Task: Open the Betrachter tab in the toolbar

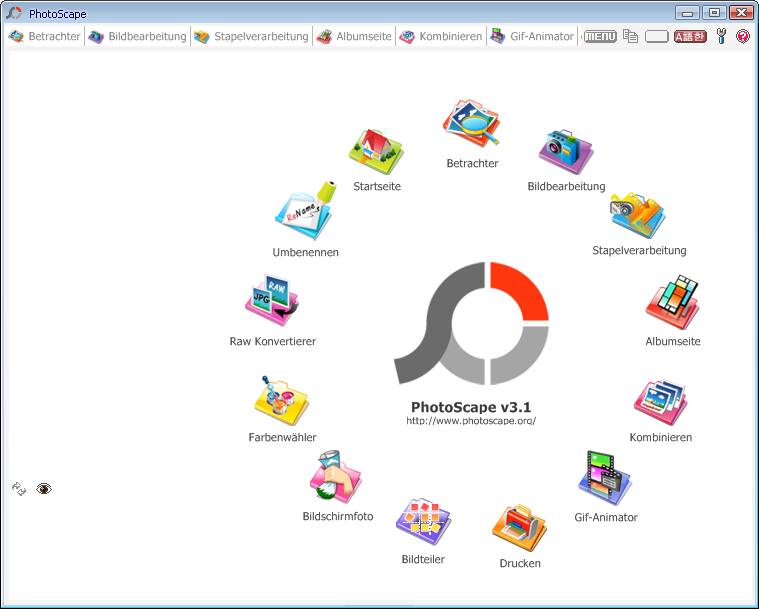Action: coord(45,36)
